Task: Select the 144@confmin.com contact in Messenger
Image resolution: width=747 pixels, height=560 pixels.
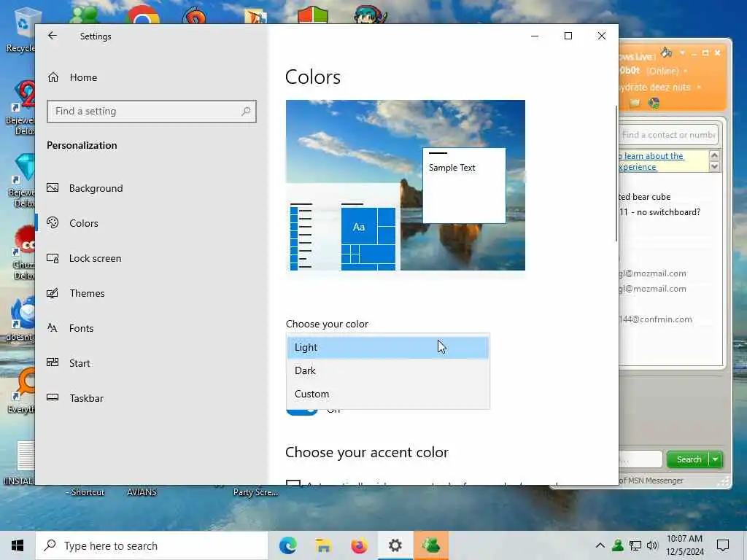Action: [656, 319]
